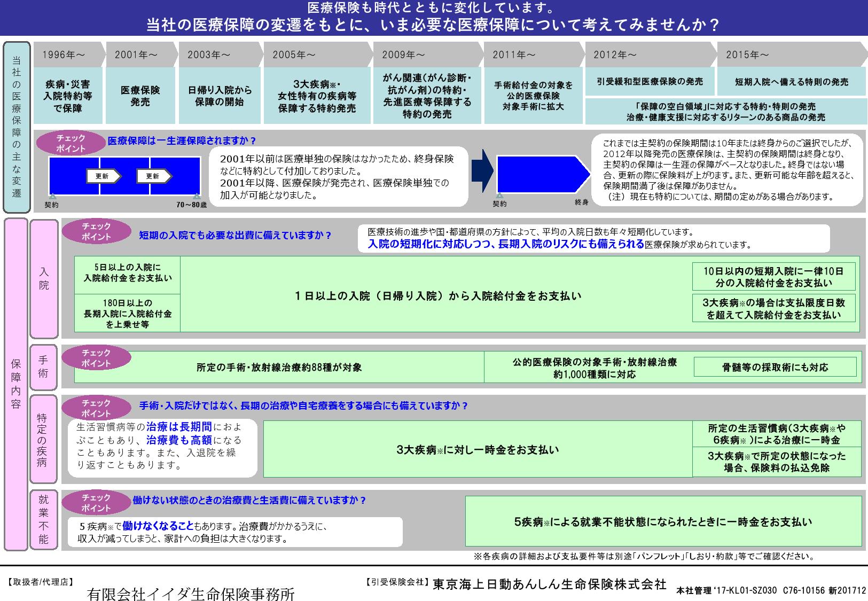
Task: Select the 2012年〜 timeline arrow
Action: pos(651,54)
